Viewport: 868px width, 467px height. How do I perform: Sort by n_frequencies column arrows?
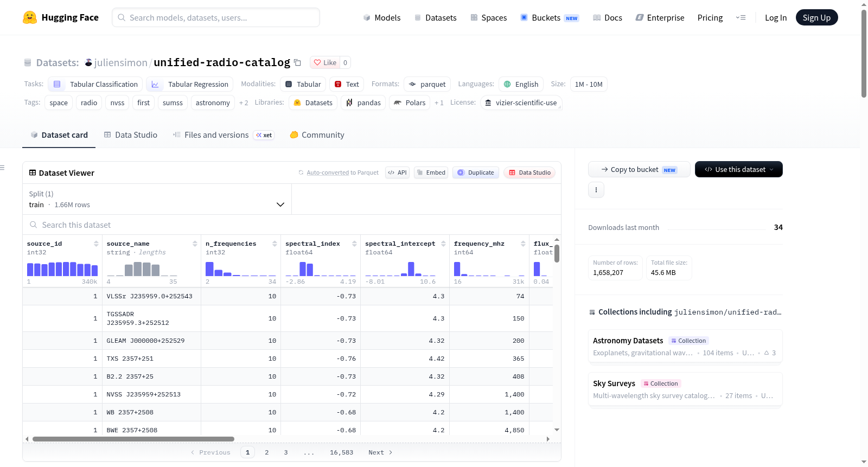click(x=275, y=244)
